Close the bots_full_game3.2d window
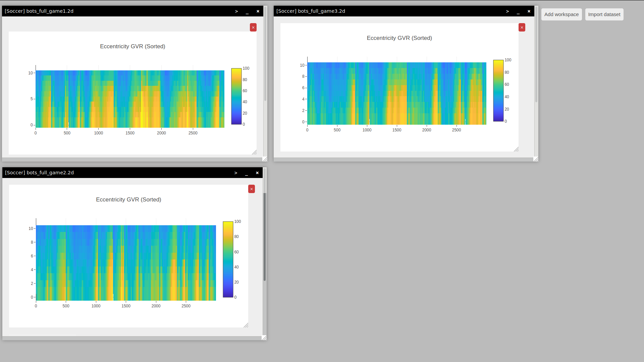Image resolution: width=644 pixels, height=362 pixels. pos(529,11)
